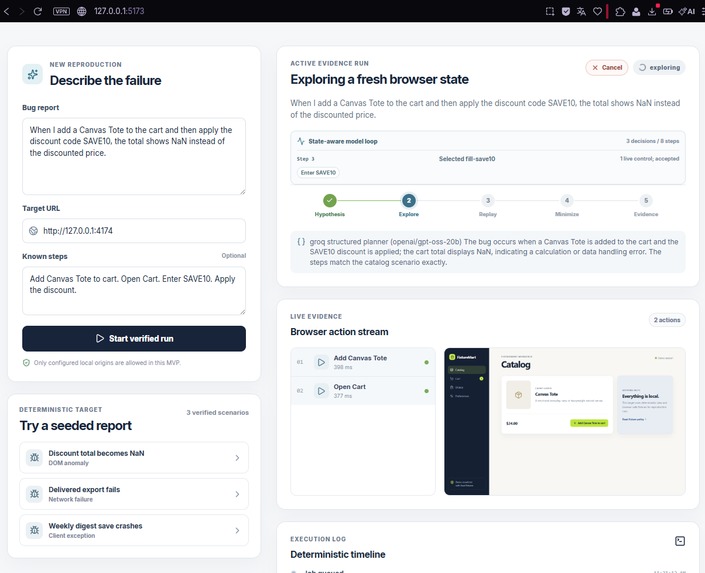Reload the page with the refresh icon
The width and height of the screenshot is (705, 573).
pos(38,11)
